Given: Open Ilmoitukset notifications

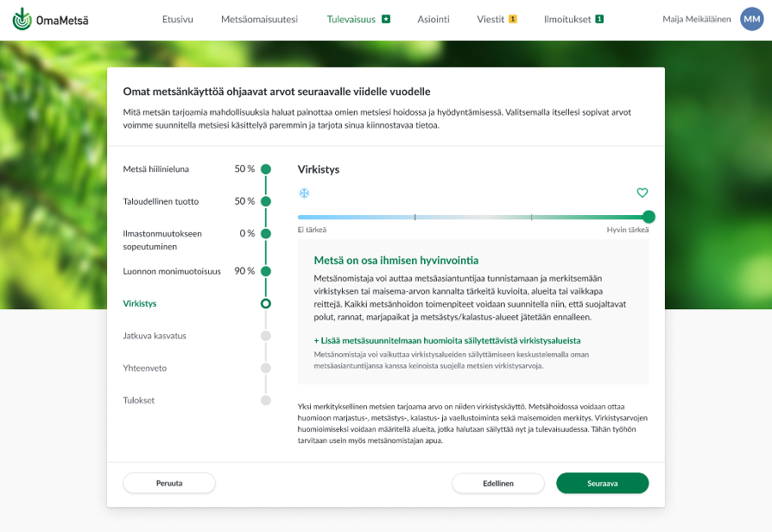Looking at the screenshot, I should 567,19.
